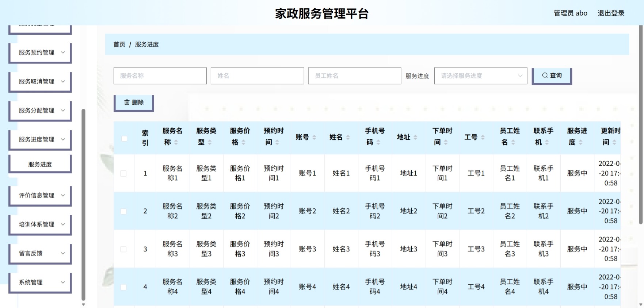Sort by 账号 column icon
The width and height of the screenshot is (644, 308).
tap(314, 138)
